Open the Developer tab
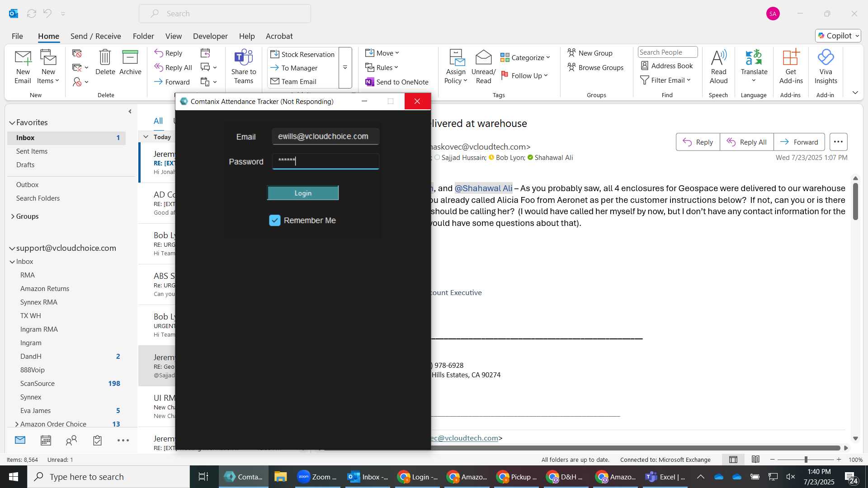This screenshot has width=868, height=488. [210, 36]
